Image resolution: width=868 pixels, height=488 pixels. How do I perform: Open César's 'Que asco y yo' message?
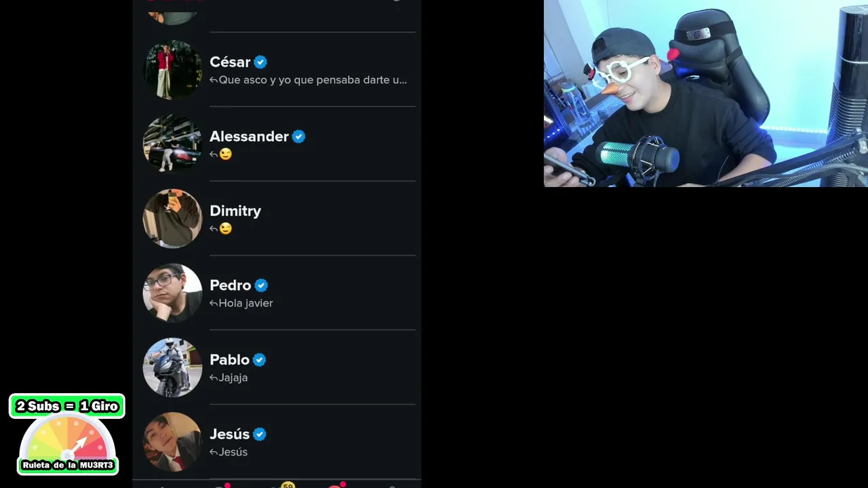[313, 80]
